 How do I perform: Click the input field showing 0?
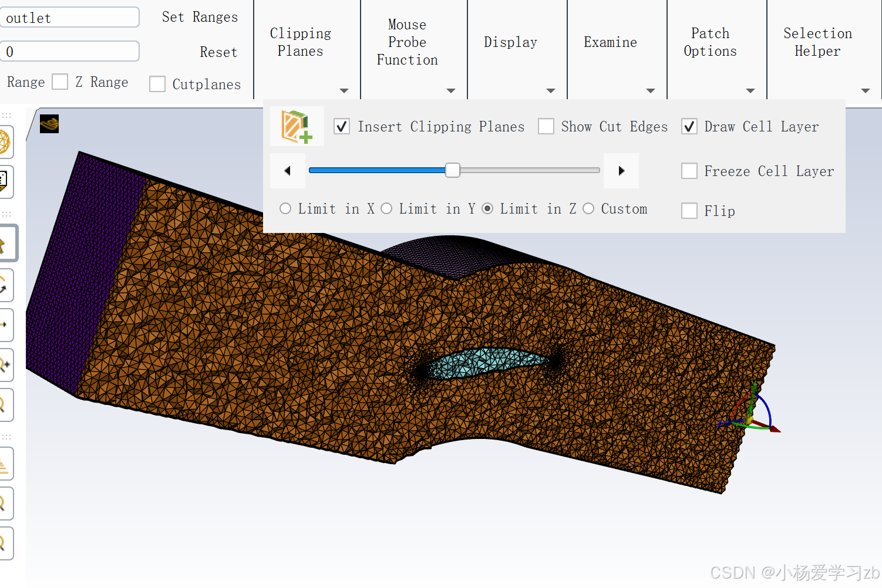[x=70, y=51]
